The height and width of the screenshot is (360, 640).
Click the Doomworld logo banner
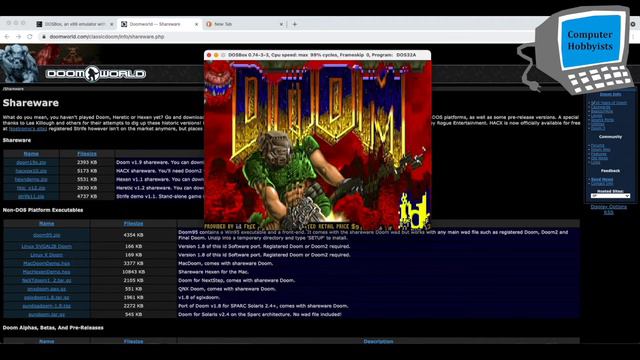(96, 74)
